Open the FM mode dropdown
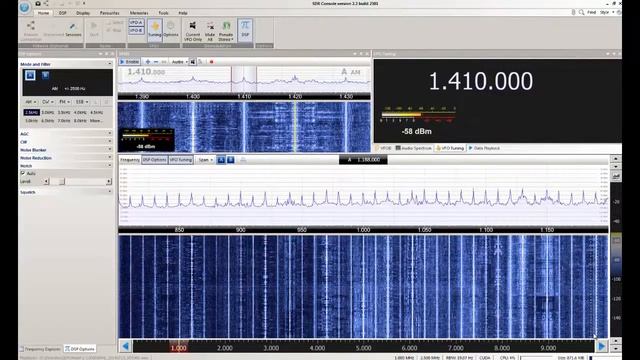 point(64,102)
